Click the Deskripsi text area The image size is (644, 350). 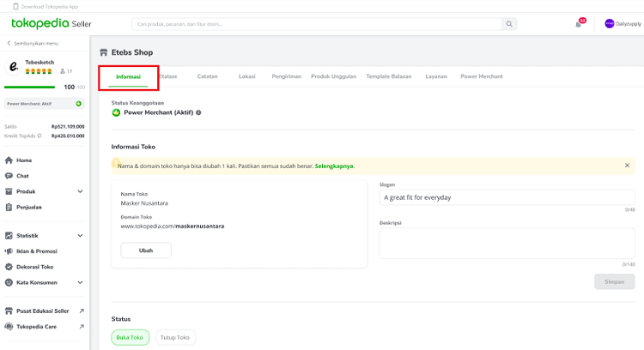507,244
